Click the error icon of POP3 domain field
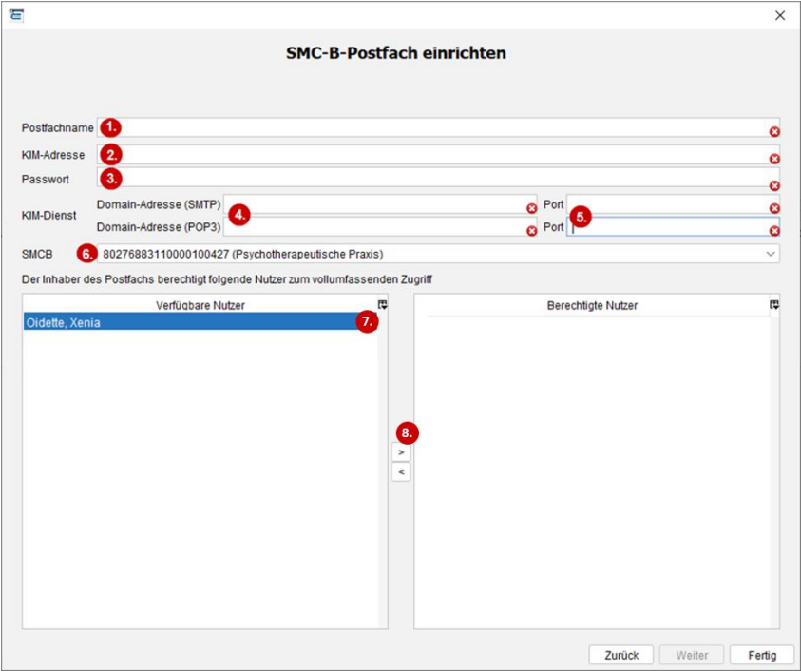 [x=532, y=231]
